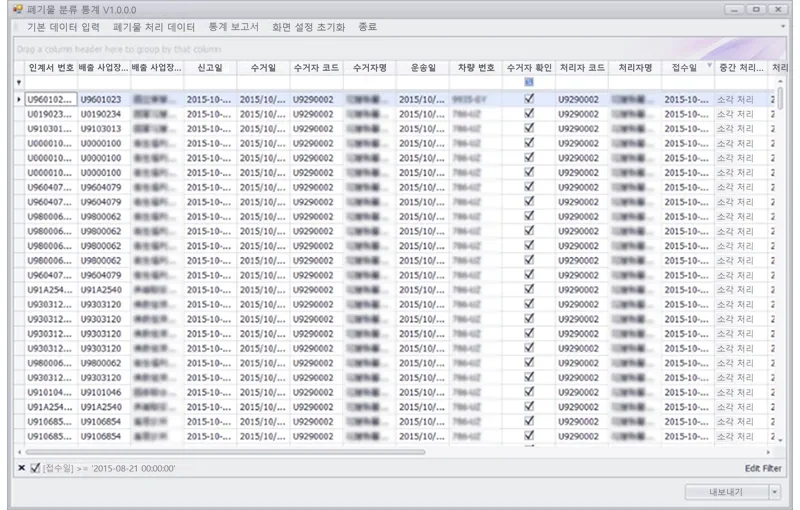The image size is (800, 510).
Task: Click the 내보내기 export button
Action: click(727, 492)
